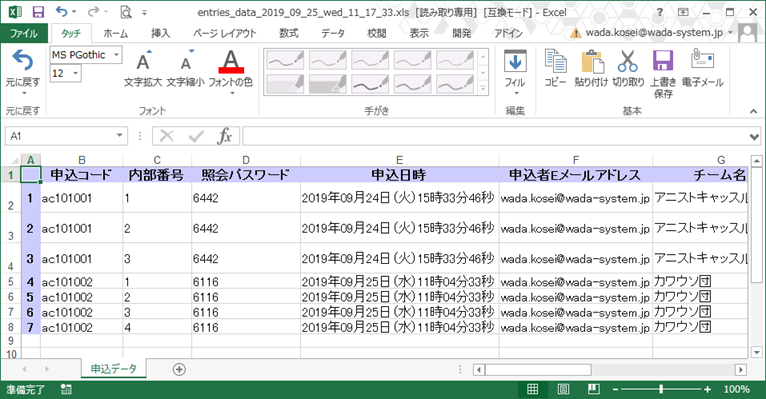Open the Excel Help question mark

(x=660, y=12)
